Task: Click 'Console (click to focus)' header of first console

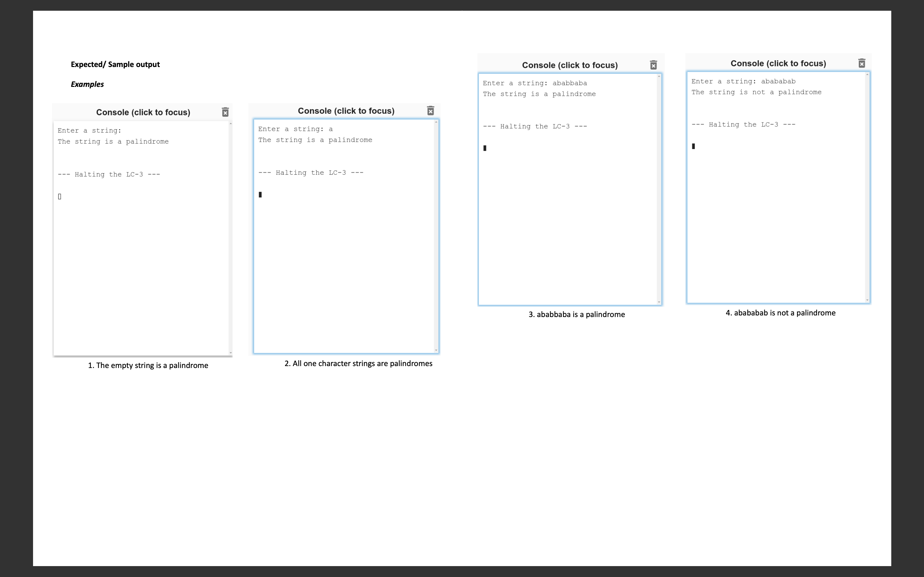Action: tap(143, 112)
